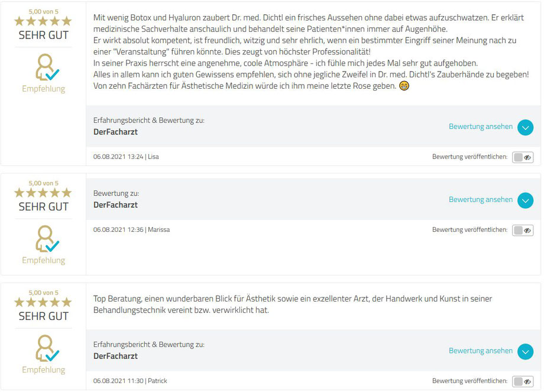544x392 pixels.
Task: Expand Marissa's rating details chevron
Action: [x=525, y=200]
